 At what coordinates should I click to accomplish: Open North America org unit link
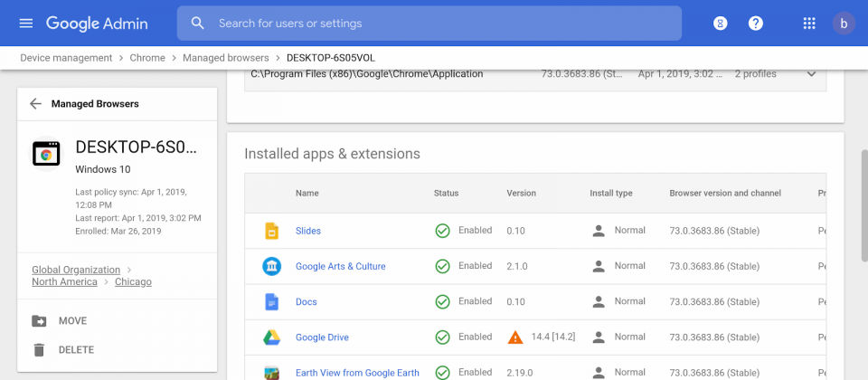(x=64, y=282)
